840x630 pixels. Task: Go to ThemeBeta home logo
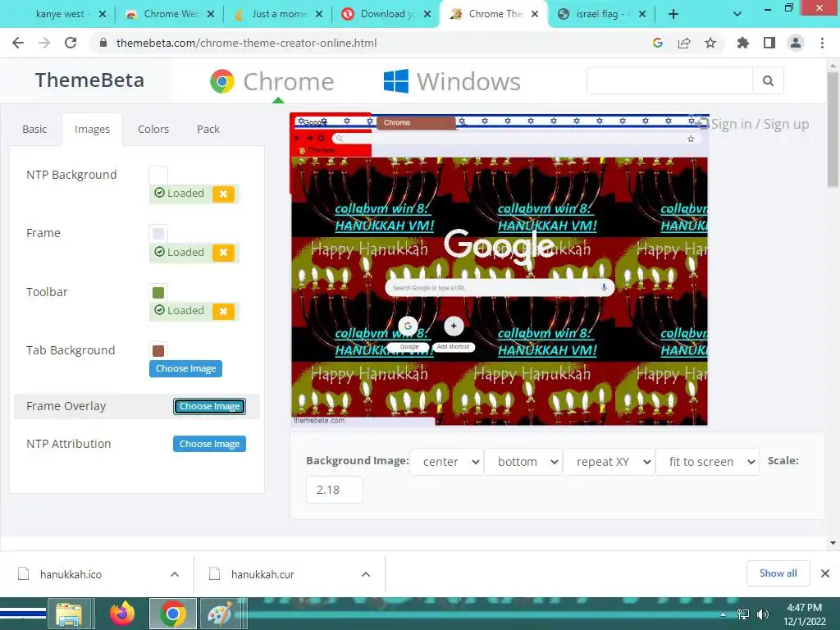coord(90,80)
